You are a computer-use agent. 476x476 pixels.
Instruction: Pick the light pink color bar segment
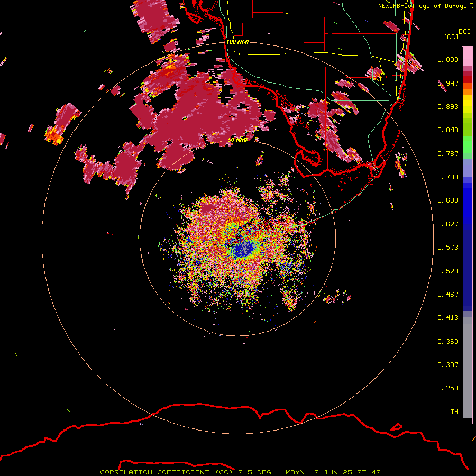coord(467,57)
